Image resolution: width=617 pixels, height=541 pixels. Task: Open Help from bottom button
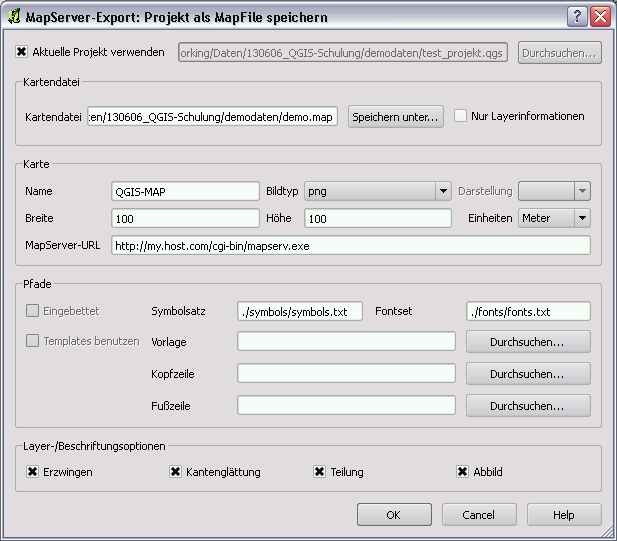564,515
